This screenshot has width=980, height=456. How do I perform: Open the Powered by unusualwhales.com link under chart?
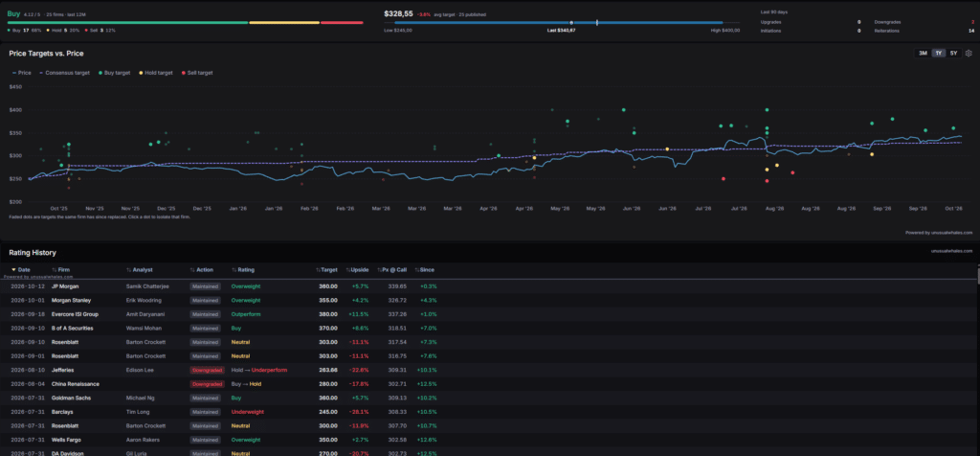[x=939, y=232]
